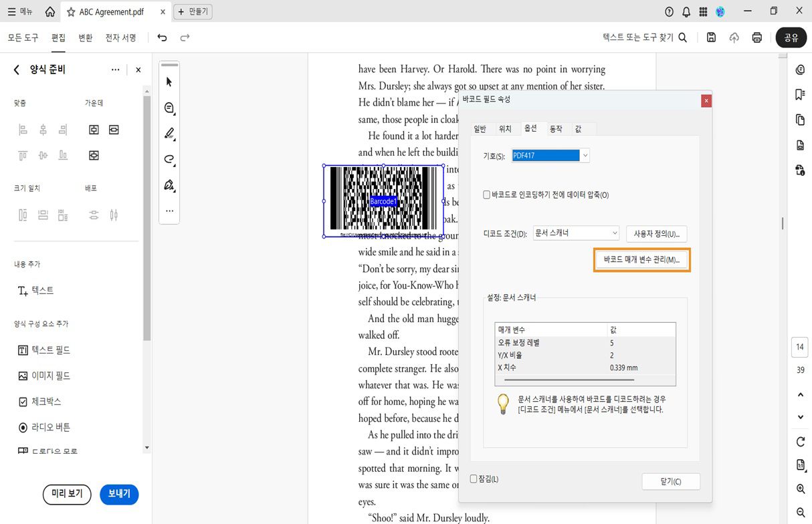Click the align right edges icon
Viewport: 812px width, 524px height.
63,130
